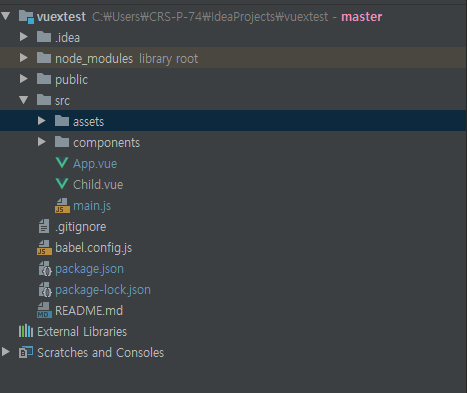Click the text file icon beside .gitignore
This screenshot has height=393, width=467.
pyautogui.click(x=44, y=226)
